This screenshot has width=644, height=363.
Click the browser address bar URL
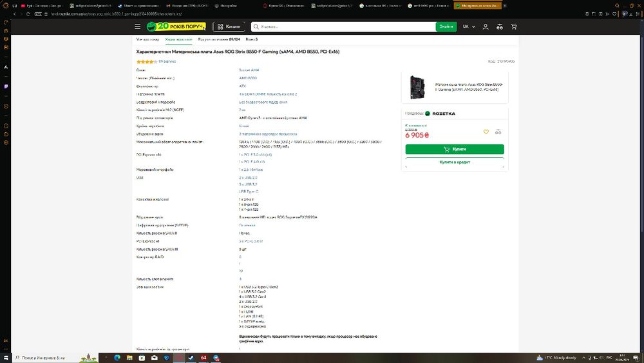(116, 14)
